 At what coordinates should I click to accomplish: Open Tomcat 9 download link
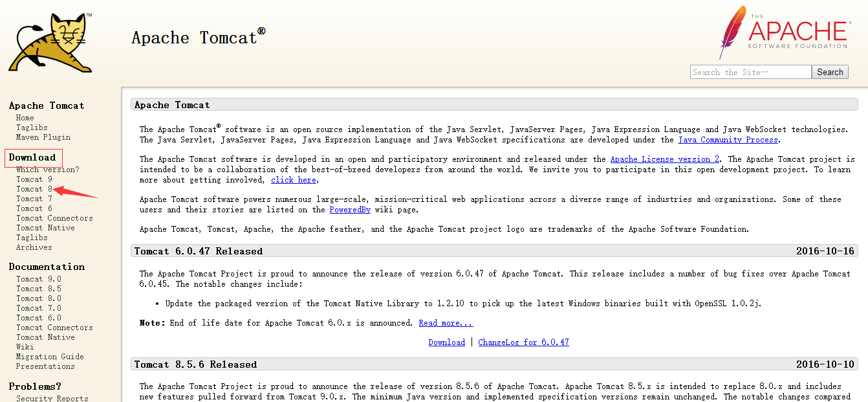pos(34,179)
